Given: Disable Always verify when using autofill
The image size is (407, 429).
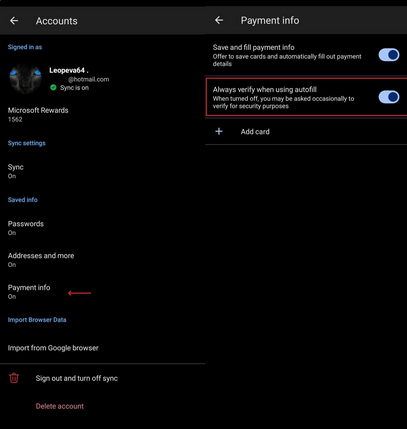Looking at the screenshot, I should click(x=389, y=97).
